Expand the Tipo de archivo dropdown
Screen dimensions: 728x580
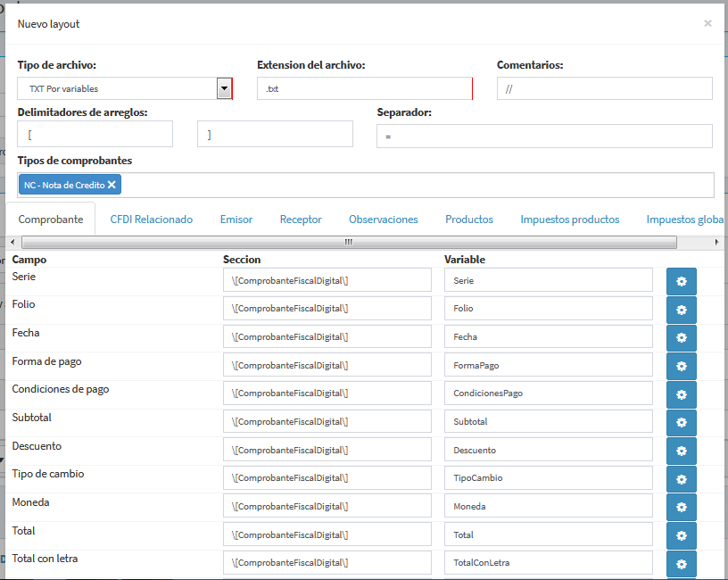(x=224, y=88)
